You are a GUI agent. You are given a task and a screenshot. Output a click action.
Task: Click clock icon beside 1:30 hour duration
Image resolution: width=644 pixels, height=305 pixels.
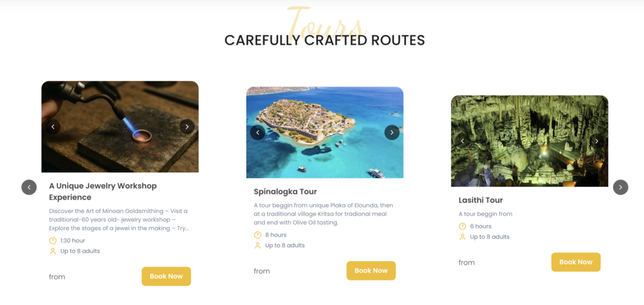click(x=53, y=241)
